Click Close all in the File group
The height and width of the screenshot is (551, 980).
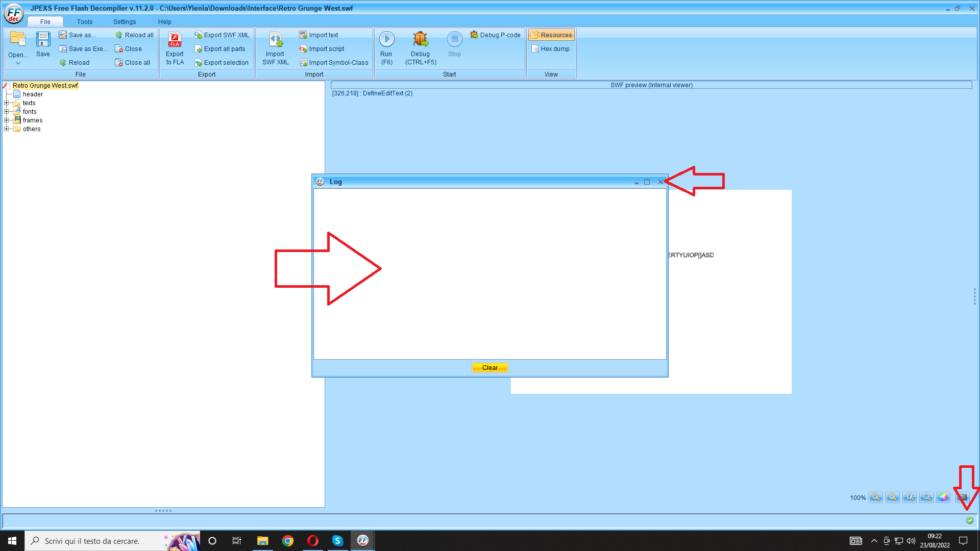pyautogui.click(x=133, y=63)
